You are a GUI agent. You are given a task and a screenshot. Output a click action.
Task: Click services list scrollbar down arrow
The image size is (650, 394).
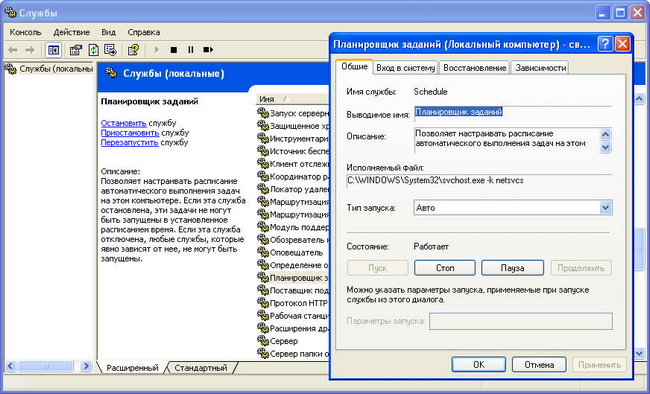click(639, 354)
